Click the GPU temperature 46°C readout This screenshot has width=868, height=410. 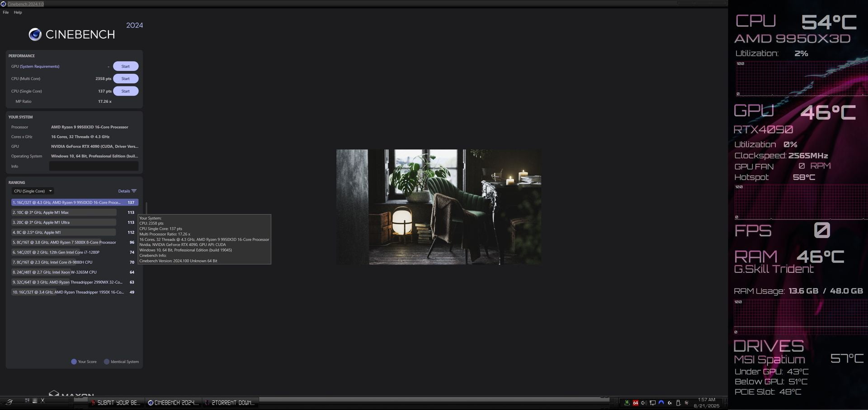[828, 112]
